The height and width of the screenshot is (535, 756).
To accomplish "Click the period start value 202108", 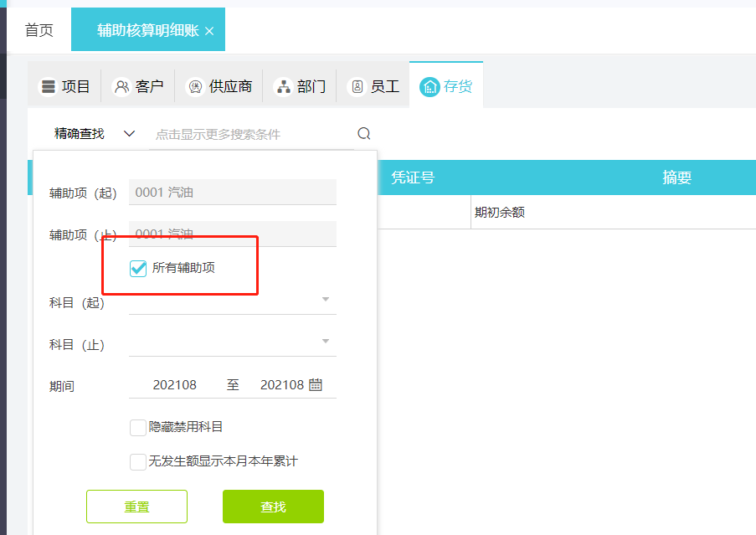I will [174, 385].
